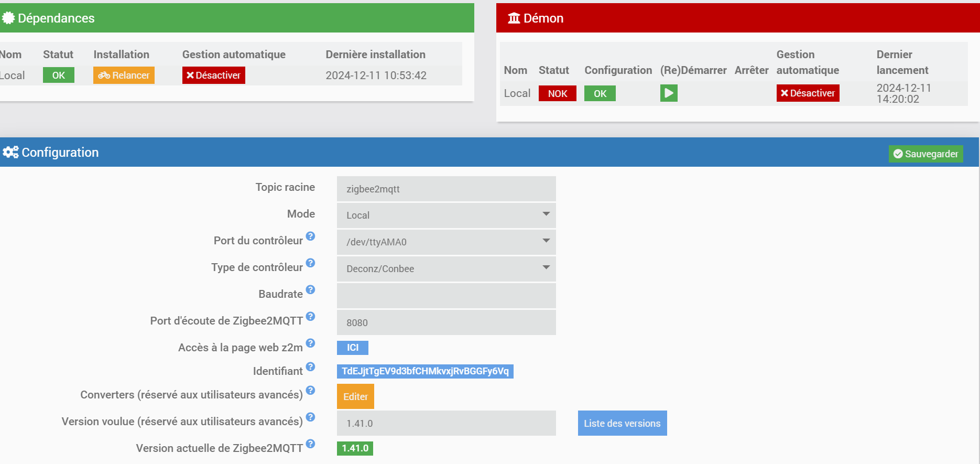
Task: Click the Topic racine input field
Action: (446, 189)
